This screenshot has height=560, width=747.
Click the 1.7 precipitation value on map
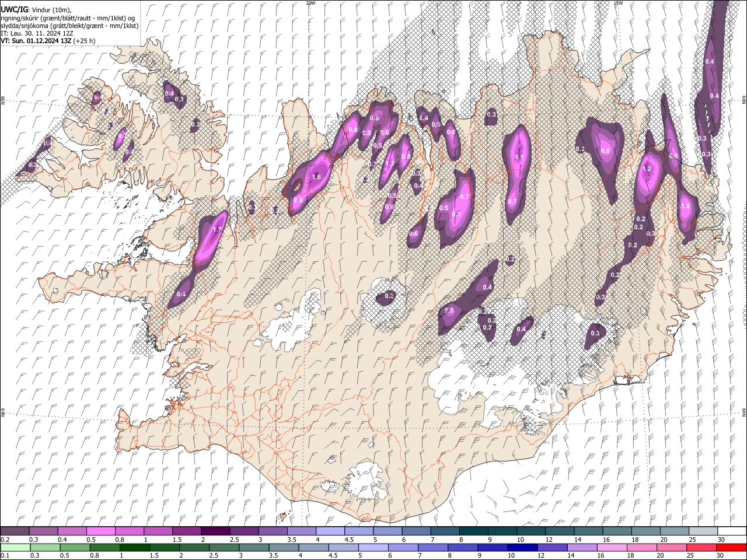click(217, 230)
